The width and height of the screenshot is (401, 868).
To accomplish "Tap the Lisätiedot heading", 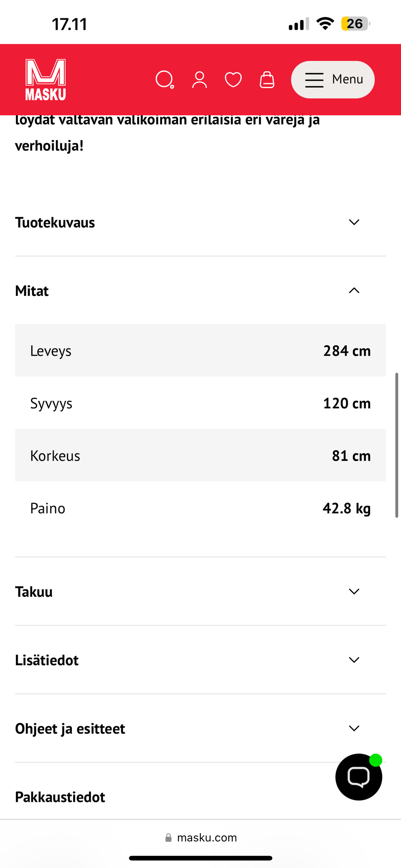I will pos(47,661).
